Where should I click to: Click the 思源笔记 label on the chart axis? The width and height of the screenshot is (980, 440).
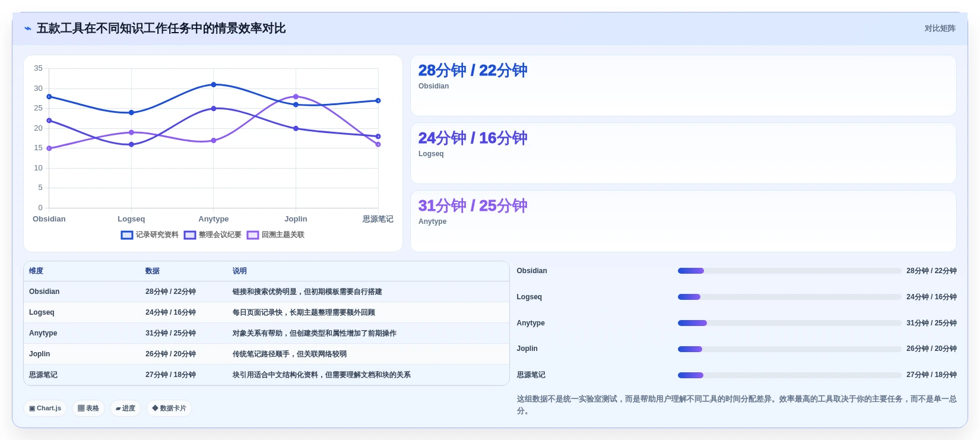378,219
